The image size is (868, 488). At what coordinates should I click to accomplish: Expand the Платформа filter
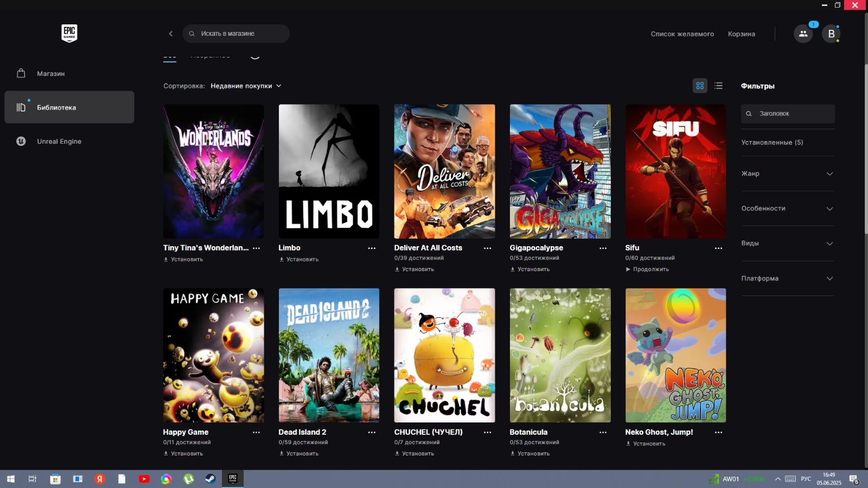click(787, 278)
